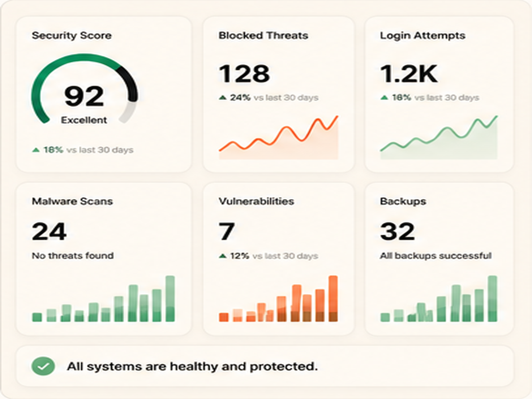Image resolution: width=532 pixels, height=399 pixels.
Task: Click the score value "92"
Action: pos(84,96)
